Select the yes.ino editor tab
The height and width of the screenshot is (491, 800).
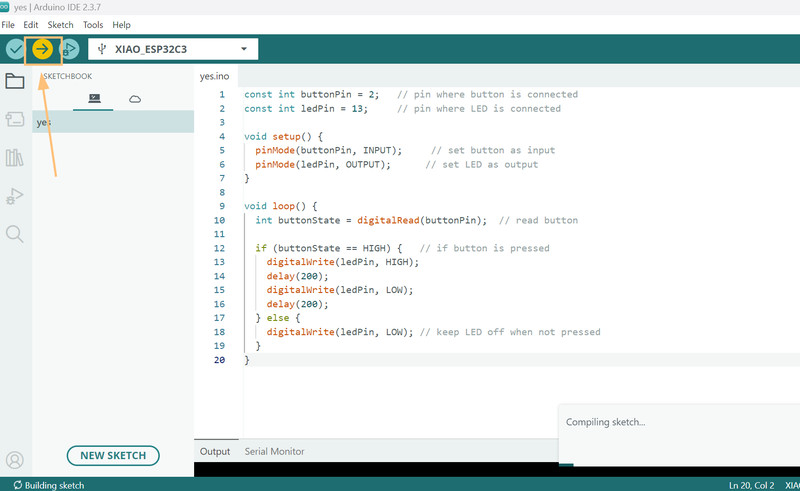(x=215, y=76)
